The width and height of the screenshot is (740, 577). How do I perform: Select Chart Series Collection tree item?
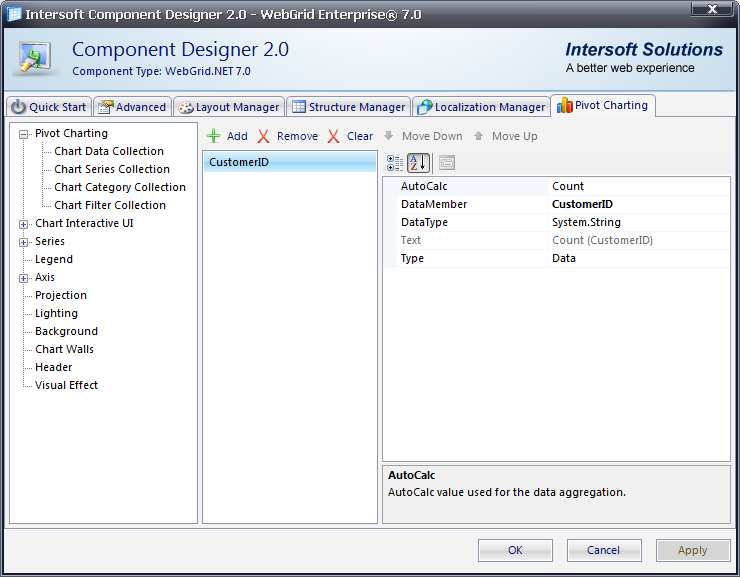pyautogui.click(x=112, y=169)
